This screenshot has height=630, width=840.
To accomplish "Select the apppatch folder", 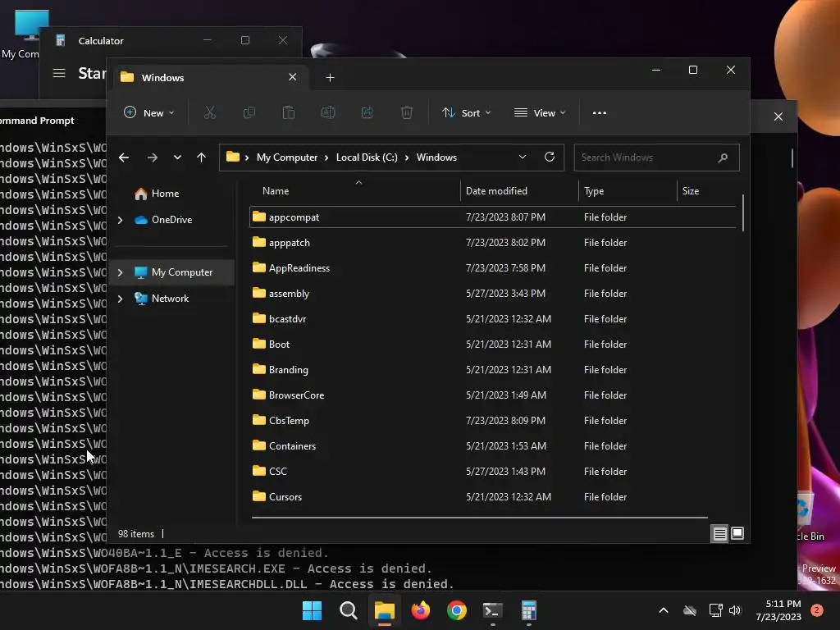I will (492, 243).
